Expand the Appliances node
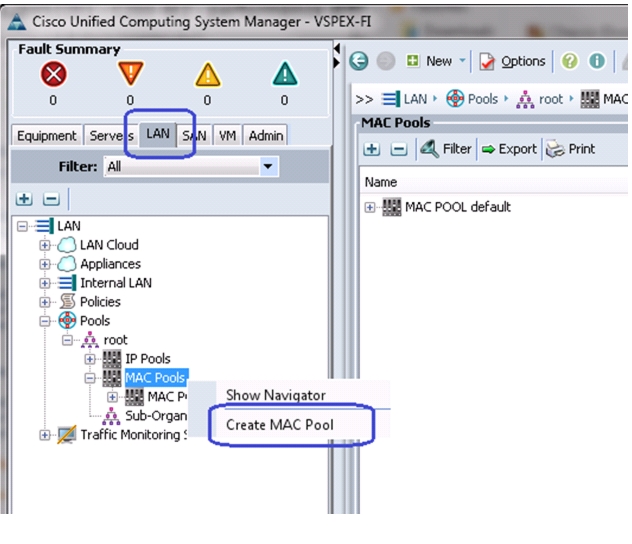 (x=45, y=264)
